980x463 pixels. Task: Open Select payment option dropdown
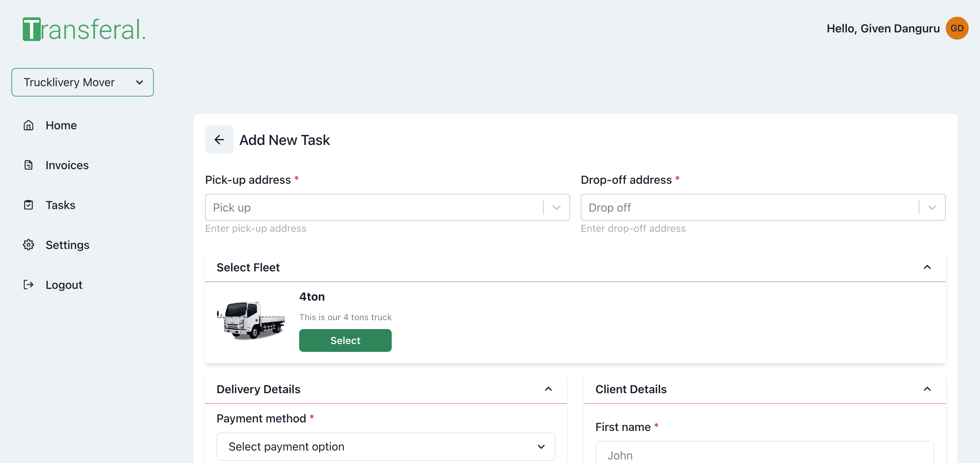pos(385,446)
